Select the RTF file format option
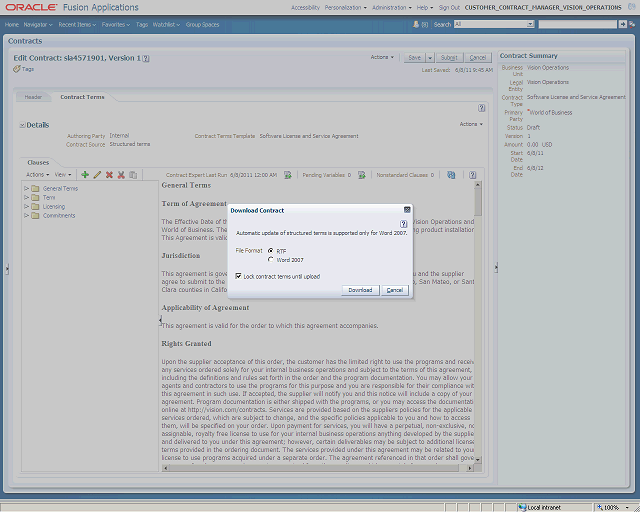This screenshot has height=512, width=640. coord(271,251)
